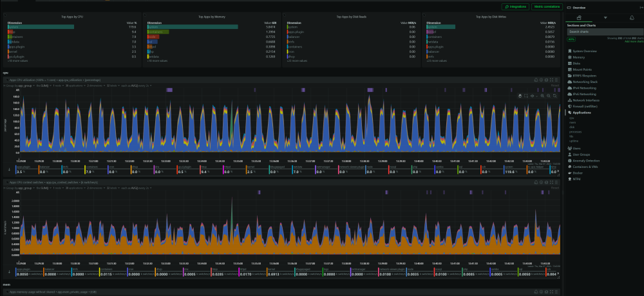Screen dimensions: 644x296
Task: Open Group by app_group dropdown on CPU utilization chart
Action: point(19,86)
